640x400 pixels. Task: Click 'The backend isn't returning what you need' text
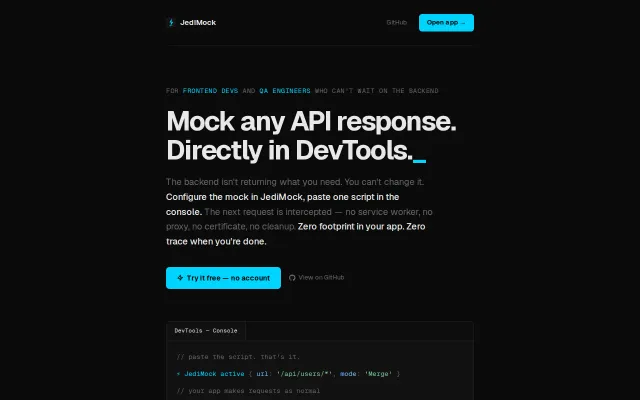click(x=254, y=182)
